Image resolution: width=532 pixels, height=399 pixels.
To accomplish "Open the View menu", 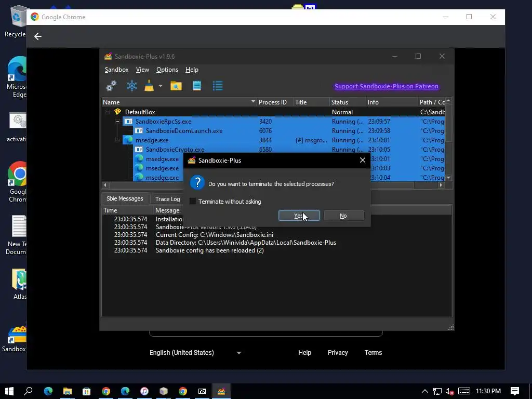I will point(142,70).
